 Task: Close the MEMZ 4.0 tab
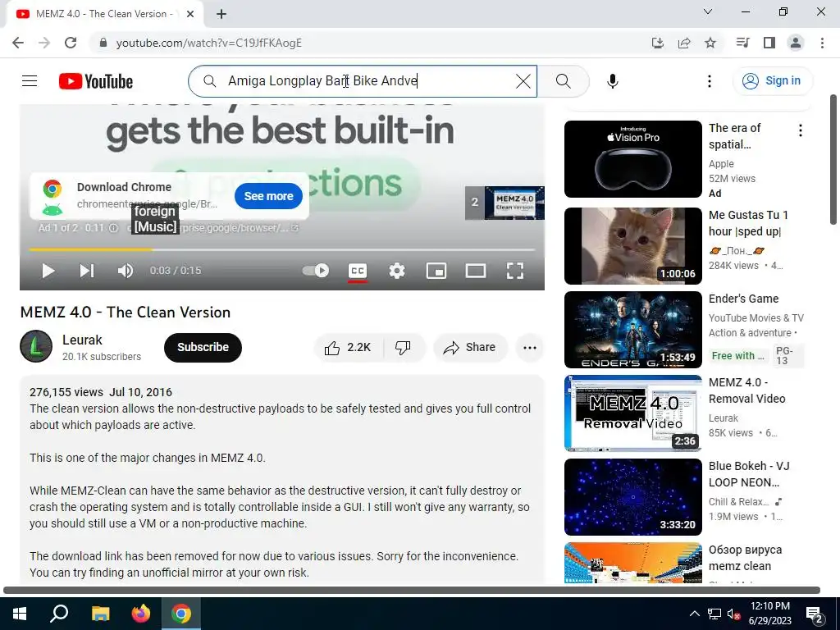190,14
